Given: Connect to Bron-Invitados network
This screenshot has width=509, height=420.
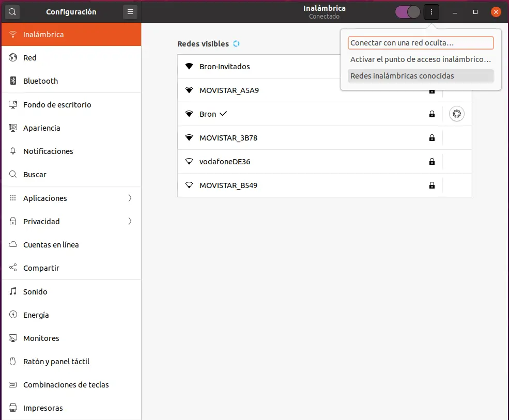Looking at the screenshot, I should coord(259,67).
